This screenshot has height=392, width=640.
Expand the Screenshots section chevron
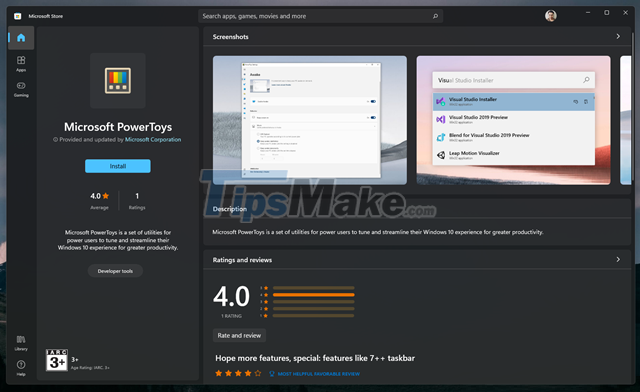pyautogui.click(x=618, y=36)
